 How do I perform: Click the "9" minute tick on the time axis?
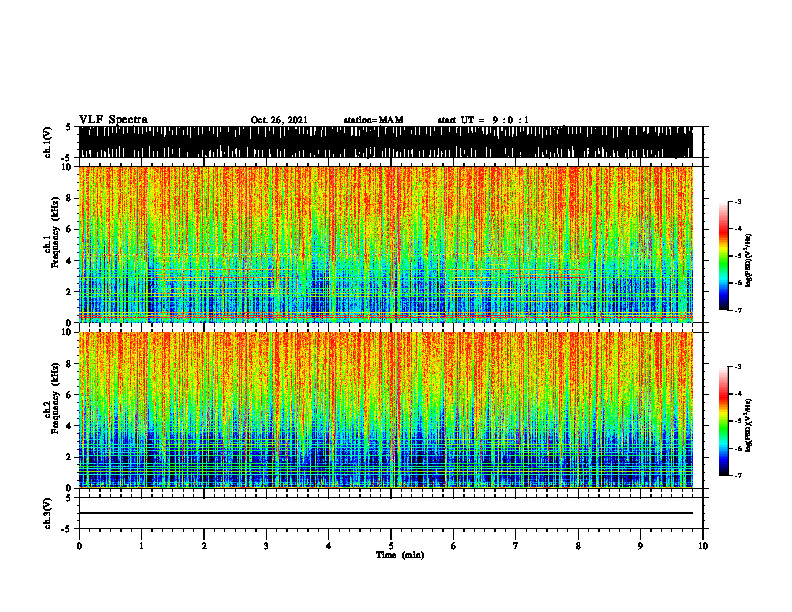click(x=640, y=546)
